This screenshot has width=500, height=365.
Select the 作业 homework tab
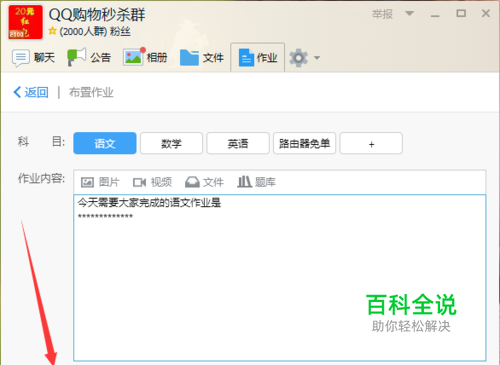[258, 58]
